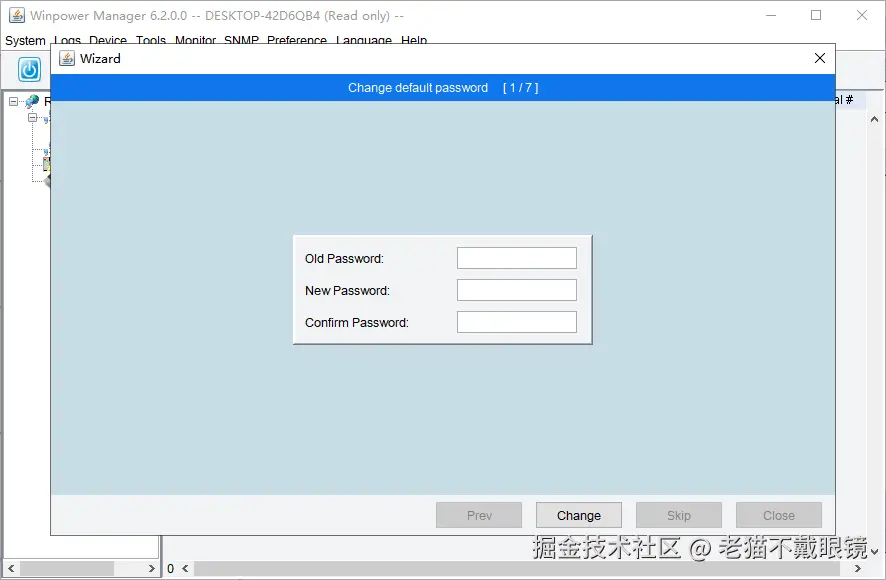Collapse the root tree node
The height and width of the screenshot is (580, 886).
pyautogui.click(x=14, y=102)
